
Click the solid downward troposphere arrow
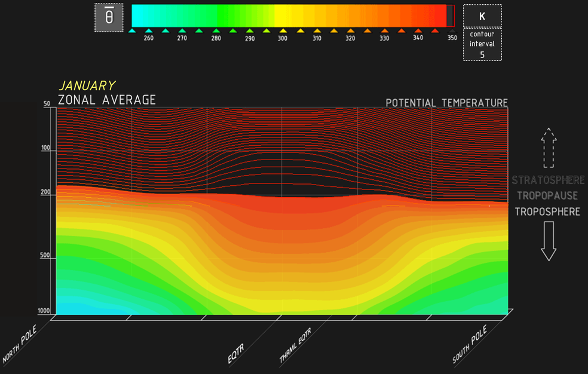pos(548,240)
